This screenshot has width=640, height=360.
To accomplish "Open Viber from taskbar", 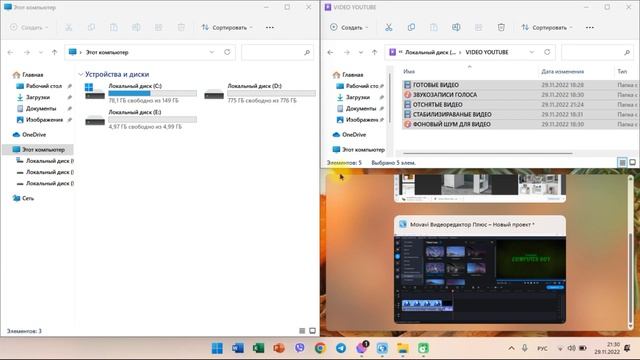I will point(300,348).
